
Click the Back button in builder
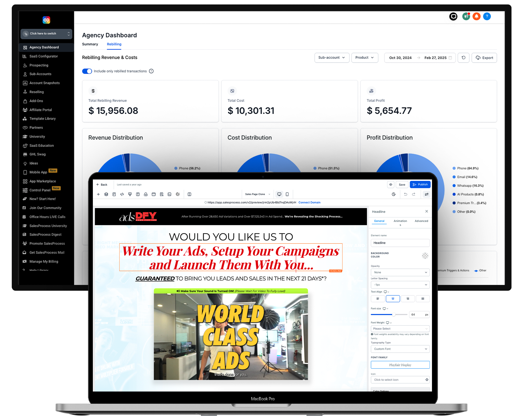pyautogui.click(x=102, y=185)
